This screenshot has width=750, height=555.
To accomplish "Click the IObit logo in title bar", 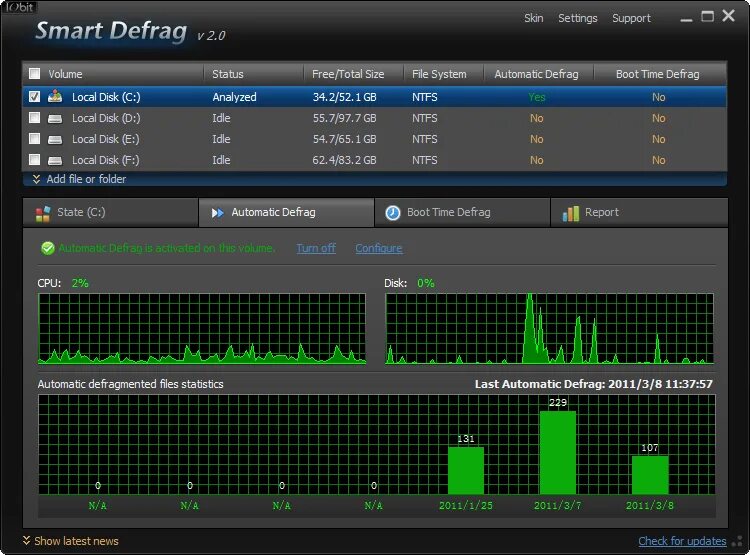I will point(19,7).
